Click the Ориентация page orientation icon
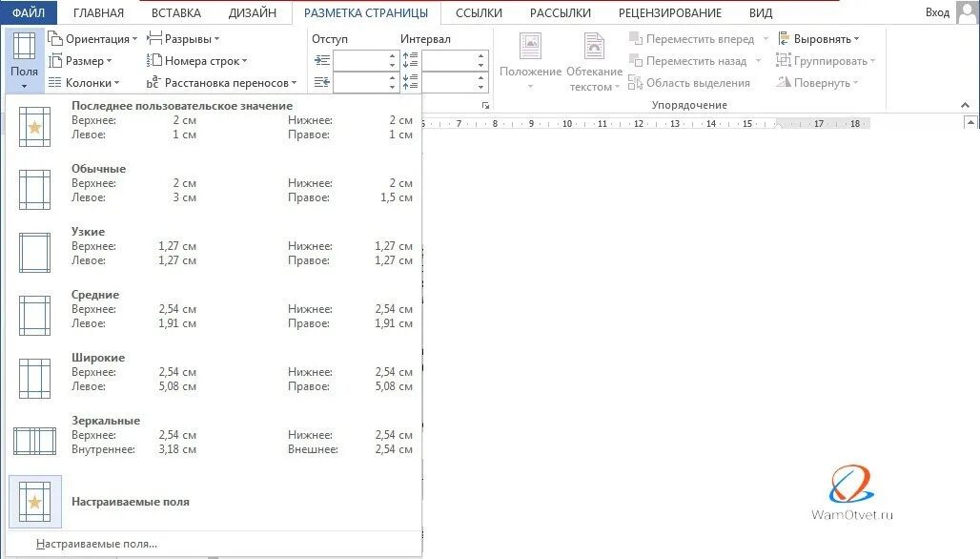Viewport: 980px width, 559px height. pos(55,39)
